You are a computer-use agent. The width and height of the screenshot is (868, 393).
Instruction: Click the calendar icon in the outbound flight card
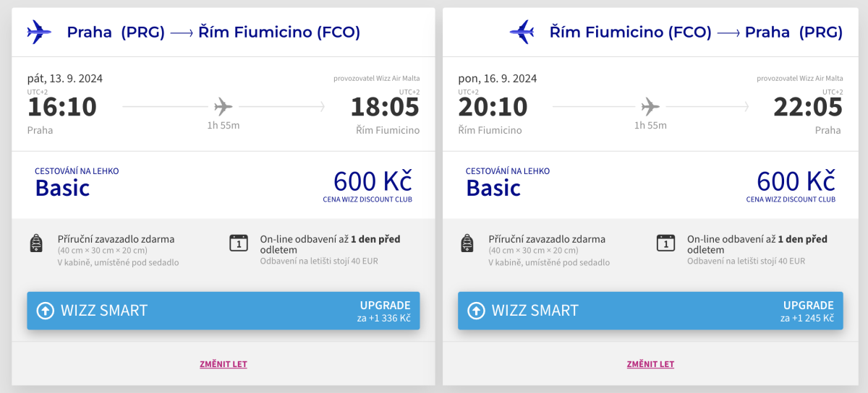(238, 243)
